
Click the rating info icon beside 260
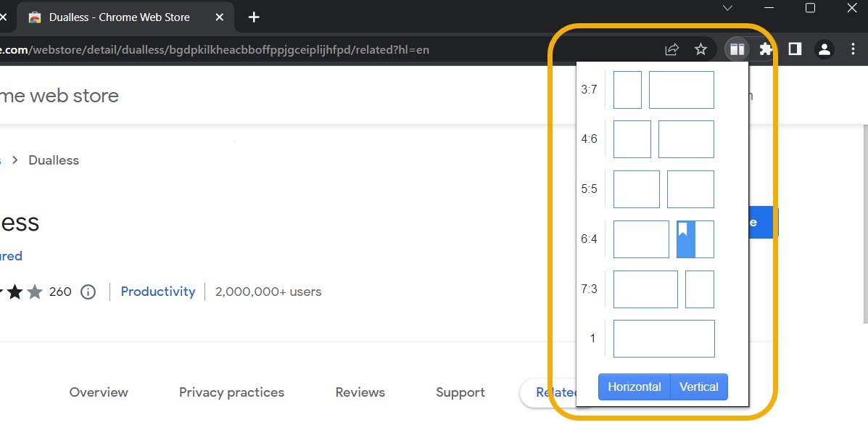88,292
